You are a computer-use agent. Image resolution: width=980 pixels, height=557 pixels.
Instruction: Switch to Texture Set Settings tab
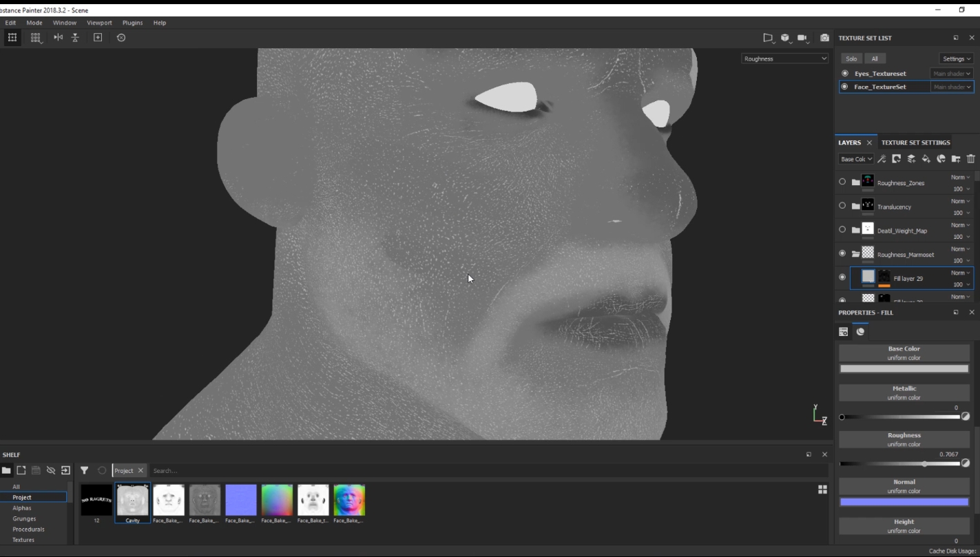[x=915, y=143]
